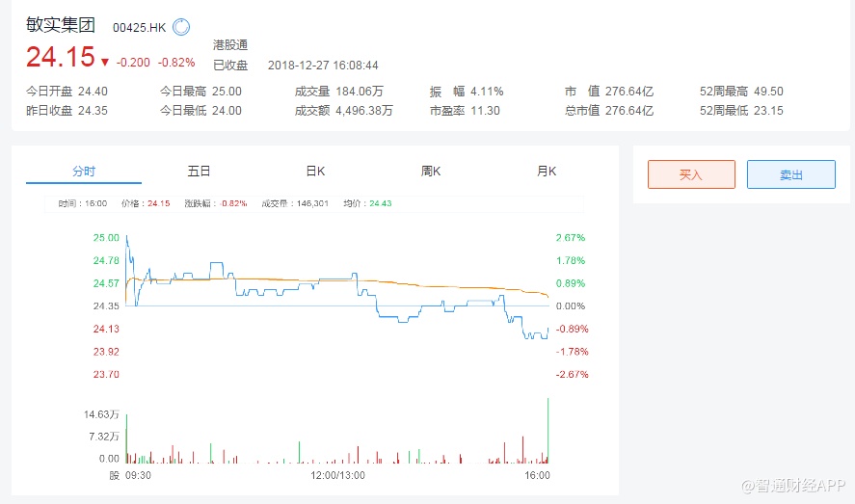Screen dimensions: 855x504
Task: Click the 00425.HK stock code
Action: (x=139, y=29)
